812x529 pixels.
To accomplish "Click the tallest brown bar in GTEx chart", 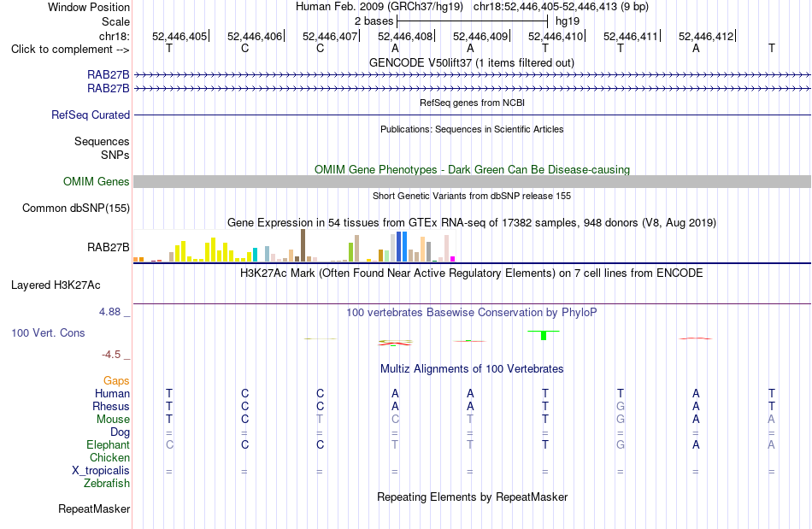I will pyautogui.click(x=303, y=245).
